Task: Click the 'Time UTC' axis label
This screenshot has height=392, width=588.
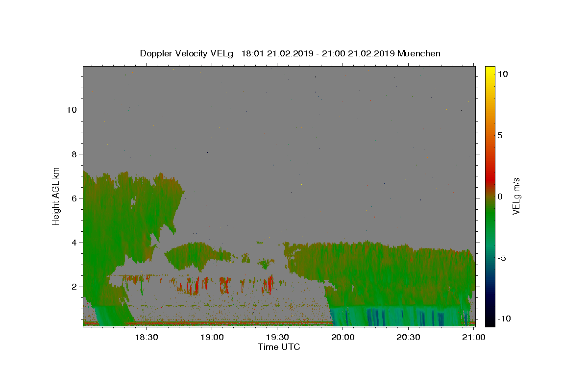Action: [279, 347]
